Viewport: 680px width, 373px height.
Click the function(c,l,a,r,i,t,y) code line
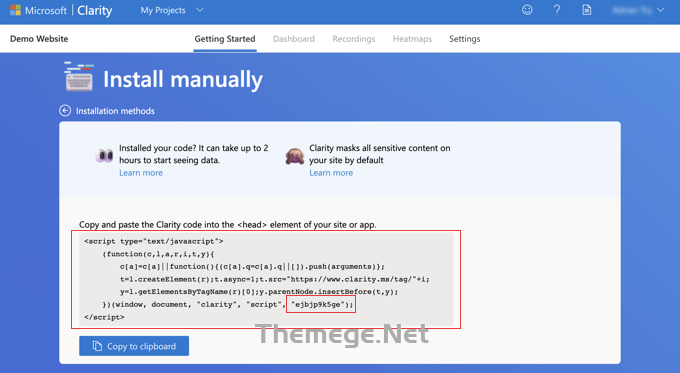click(x=158, y=254)
